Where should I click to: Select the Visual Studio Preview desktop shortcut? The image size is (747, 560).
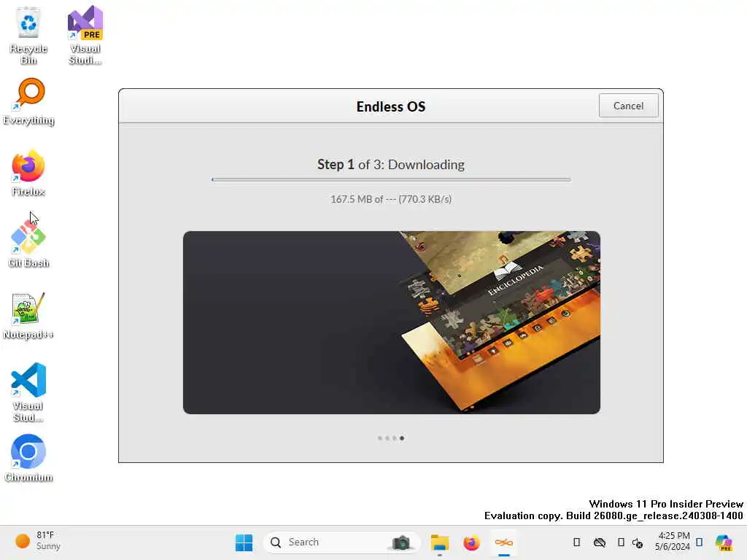[x=85, y=36]
